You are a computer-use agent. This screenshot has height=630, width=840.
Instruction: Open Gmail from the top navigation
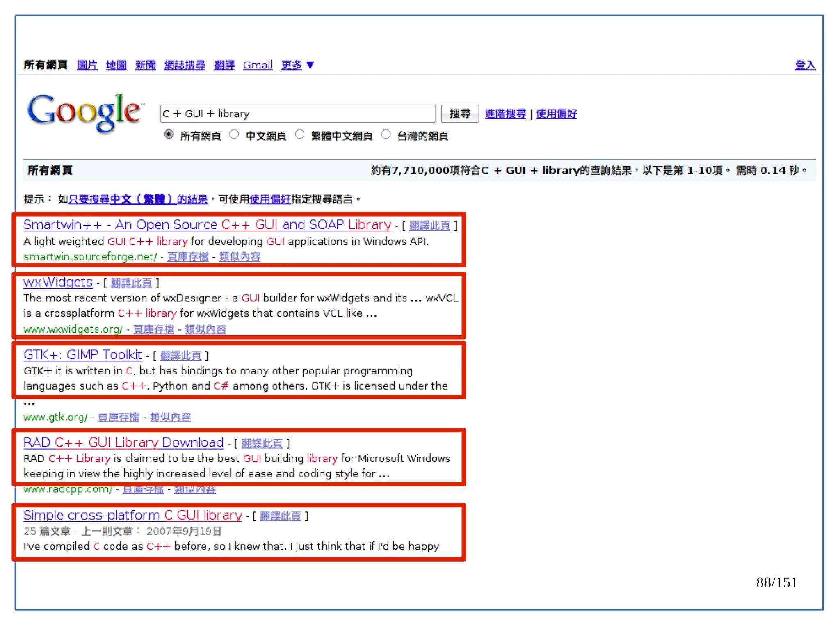(x=258, y=65)
